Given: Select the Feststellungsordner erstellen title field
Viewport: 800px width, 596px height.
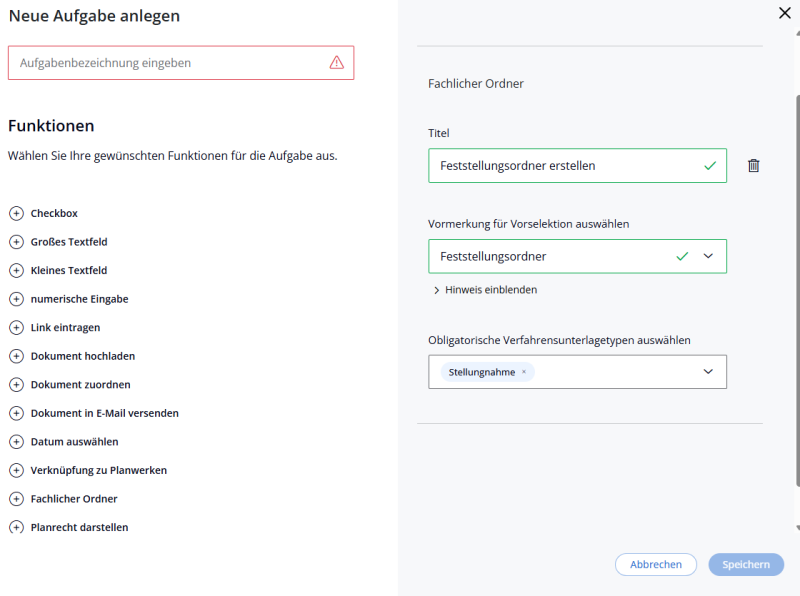Looking at the screenshot, I should (560, 165).
